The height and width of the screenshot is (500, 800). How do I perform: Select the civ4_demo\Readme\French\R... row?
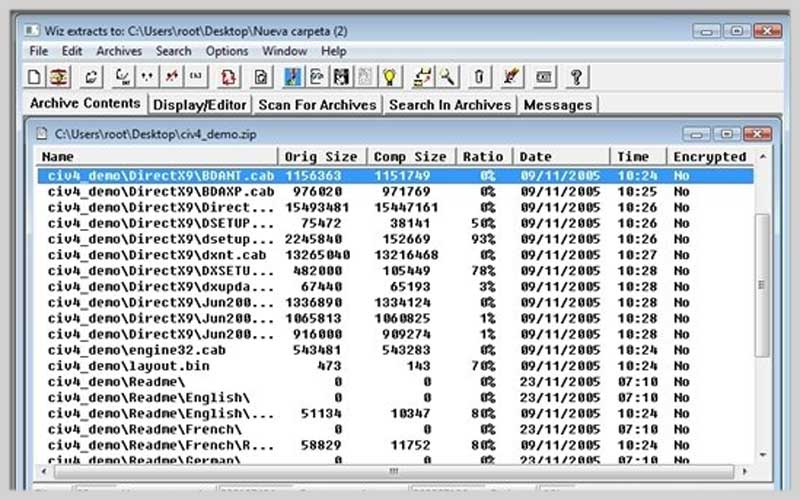coord(395,445)
